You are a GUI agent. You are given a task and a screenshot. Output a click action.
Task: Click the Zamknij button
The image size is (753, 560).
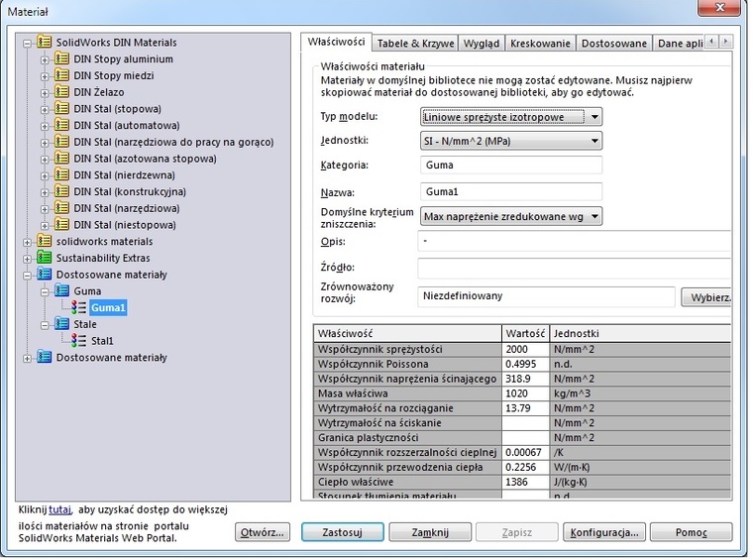(430, 532)
